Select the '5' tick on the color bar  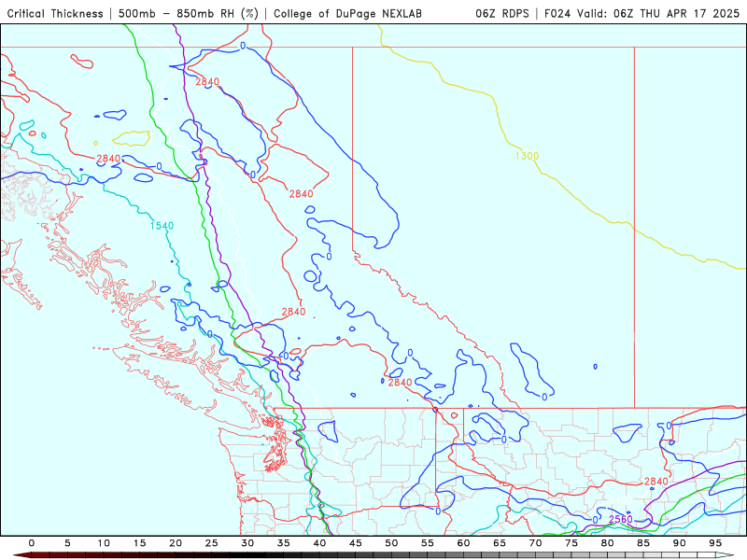click(x=67, y=543)
